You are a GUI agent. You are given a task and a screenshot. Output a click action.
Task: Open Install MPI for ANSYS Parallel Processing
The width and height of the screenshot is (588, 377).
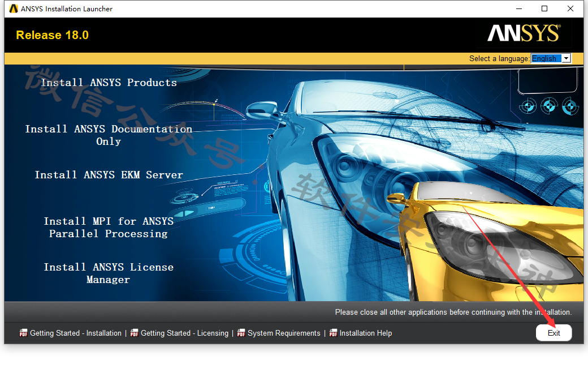coord(109,228)
